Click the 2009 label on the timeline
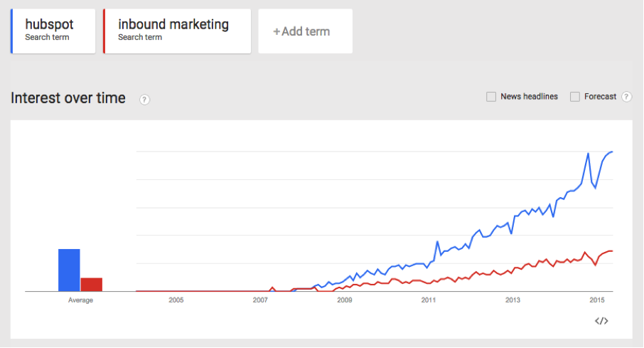This screenshot has width=644, height=348. pos(344,300)
